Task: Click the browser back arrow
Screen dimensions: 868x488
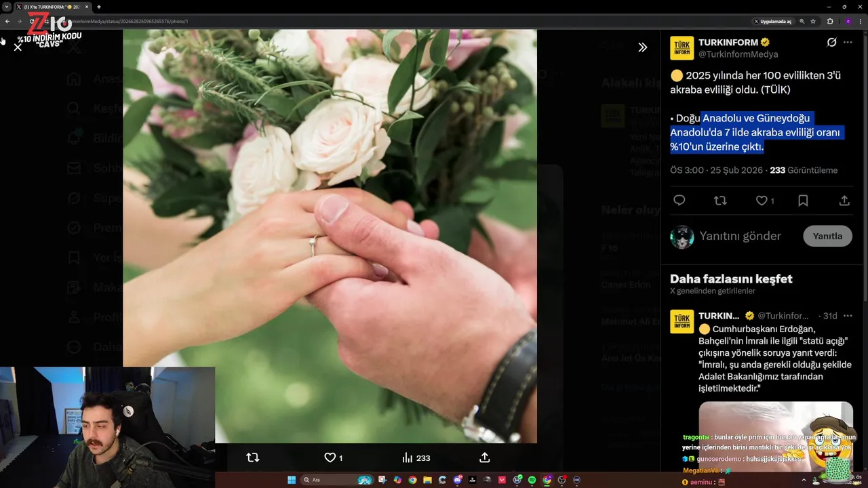Action: pos(7,21)
